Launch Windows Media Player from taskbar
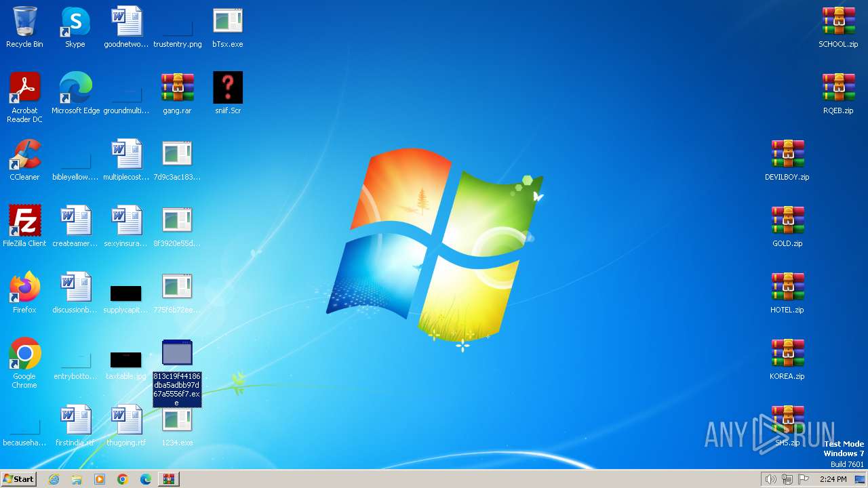Viewport: 868px width, 488px height. coord(100,479)
